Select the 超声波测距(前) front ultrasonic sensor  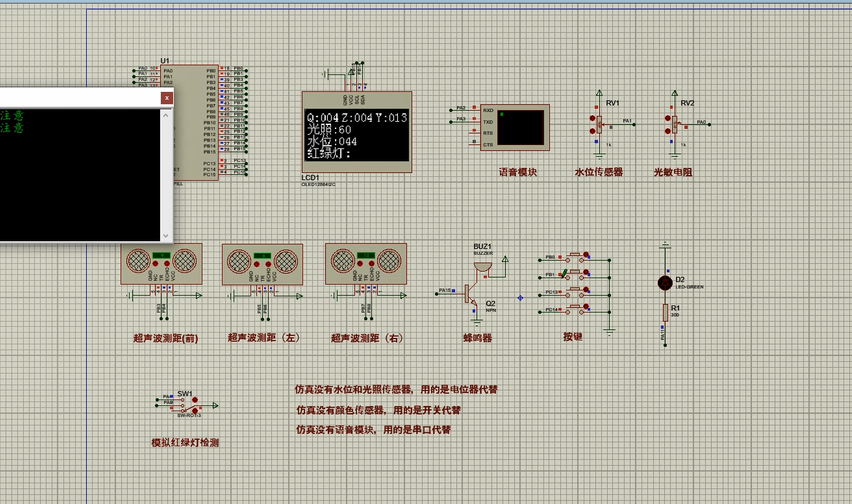pyautogui.click(x=161, y=263)
